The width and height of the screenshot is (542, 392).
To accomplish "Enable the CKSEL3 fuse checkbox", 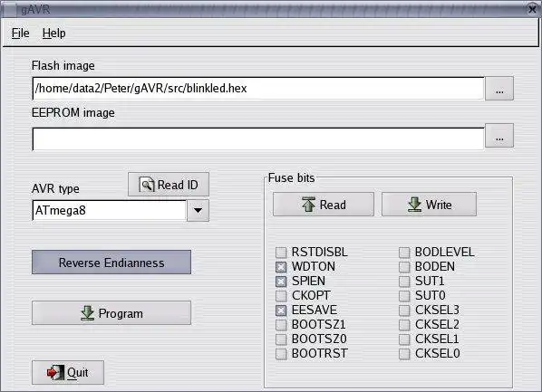I will coord(404,311).
